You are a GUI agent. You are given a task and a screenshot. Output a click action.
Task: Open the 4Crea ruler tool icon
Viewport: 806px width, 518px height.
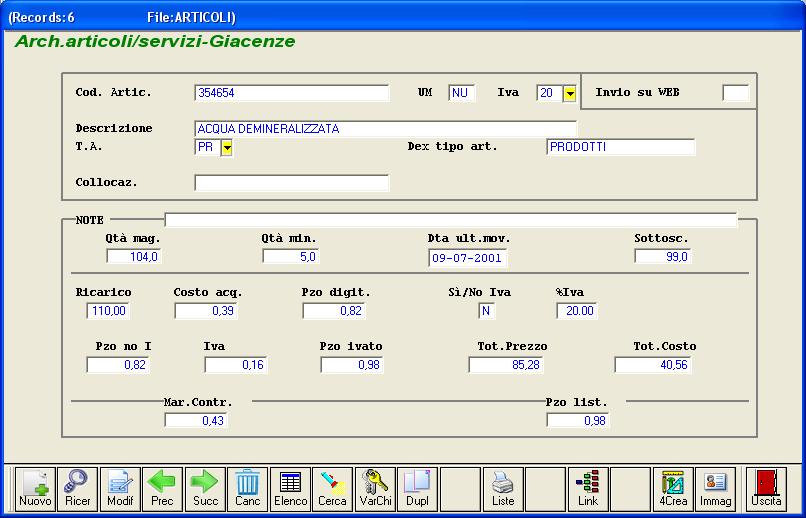pyautogui.click(x=673, y=489)
